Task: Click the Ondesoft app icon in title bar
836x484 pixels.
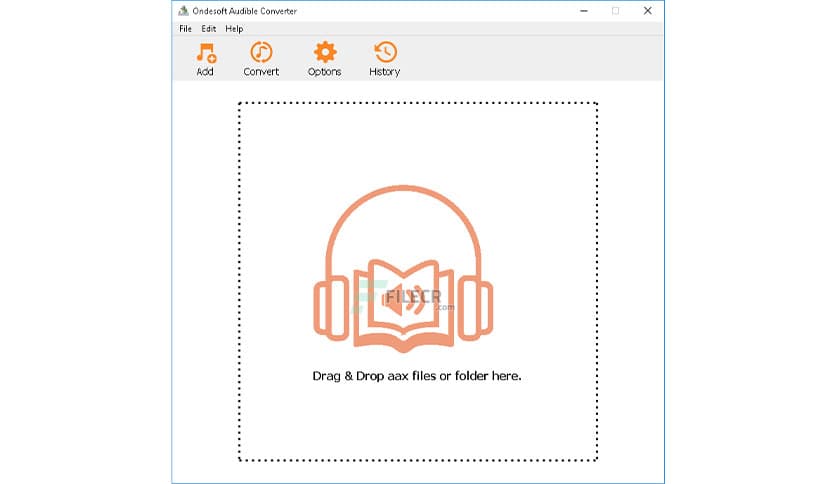Action: point(183,11)
